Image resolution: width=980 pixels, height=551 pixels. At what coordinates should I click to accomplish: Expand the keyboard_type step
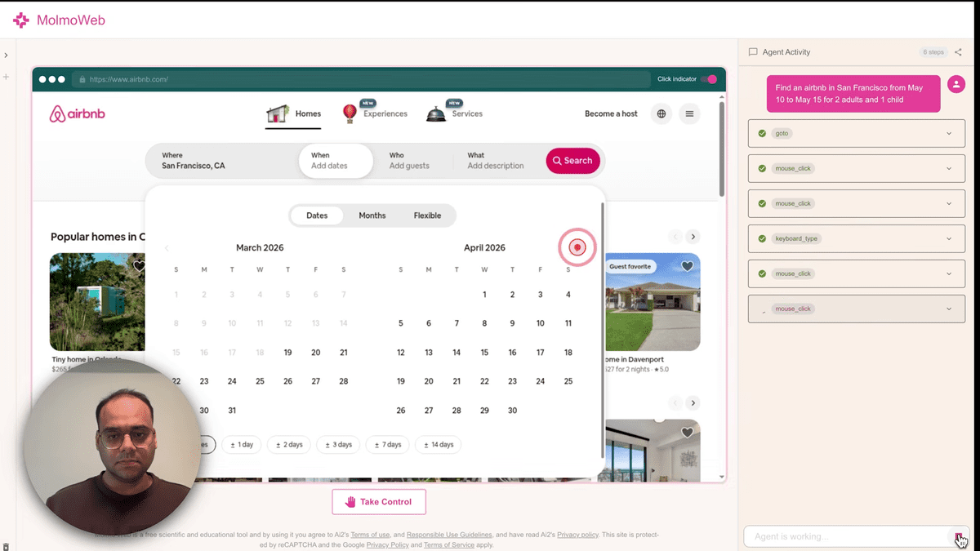[949, 239]
